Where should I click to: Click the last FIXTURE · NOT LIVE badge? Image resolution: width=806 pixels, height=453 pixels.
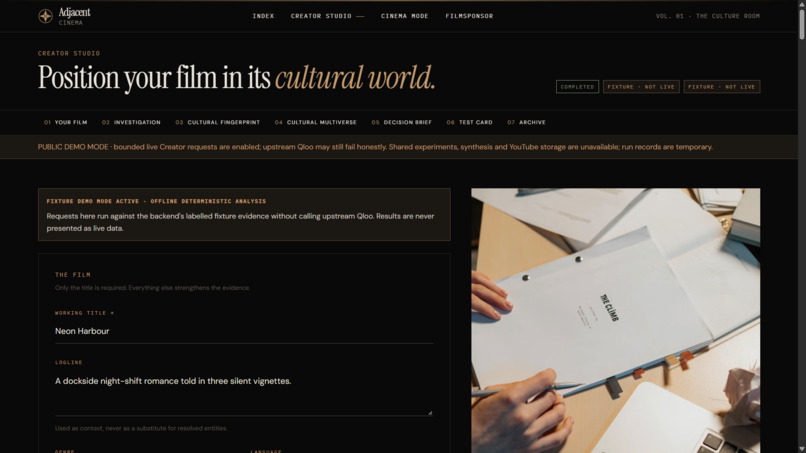click(722, 87)
